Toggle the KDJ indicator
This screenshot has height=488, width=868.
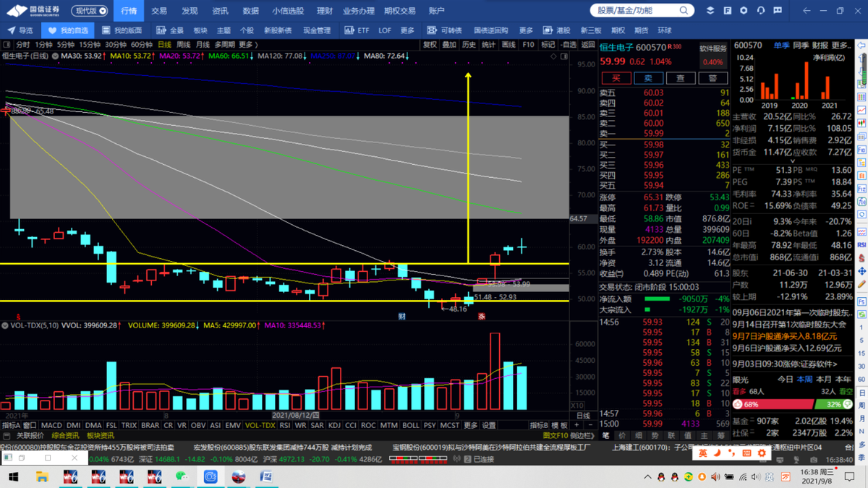pyautogui.click(x=335, y=426)
